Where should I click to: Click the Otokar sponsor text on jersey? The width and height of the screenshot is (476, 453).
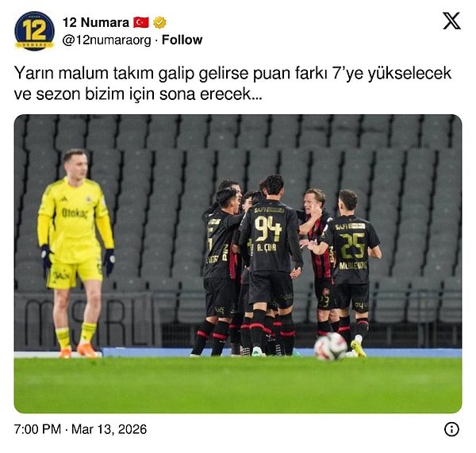[75, 213]
